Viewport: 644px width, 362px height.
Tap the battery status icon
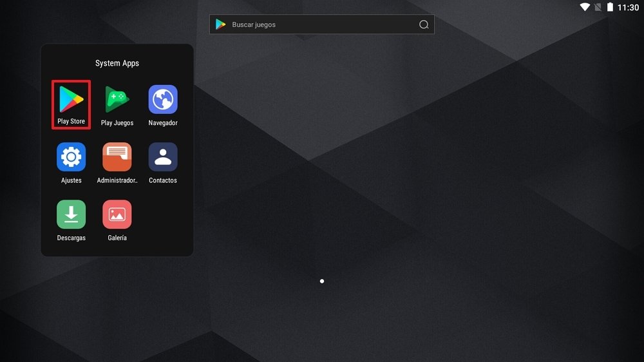(611, 7)
